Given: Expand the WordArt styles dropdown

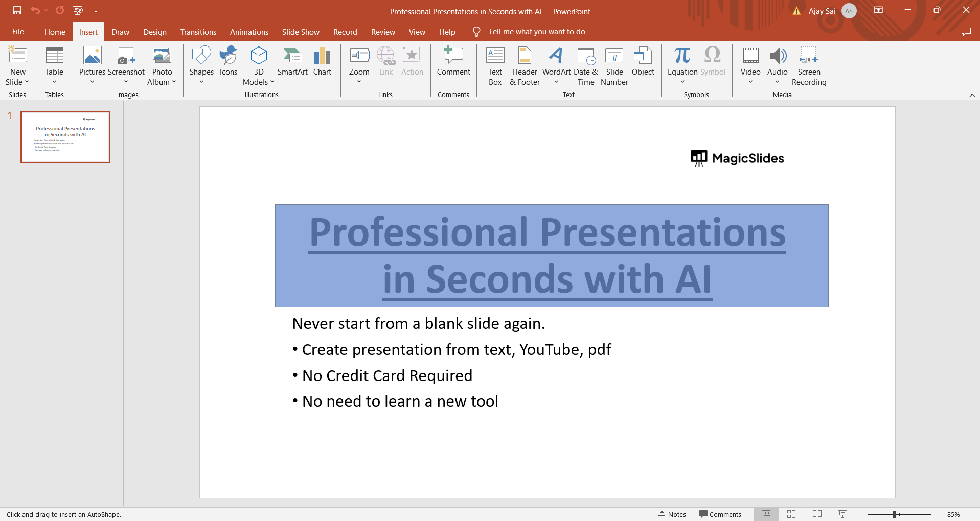Looking at the screenshot, I should (x=556, y=81).
